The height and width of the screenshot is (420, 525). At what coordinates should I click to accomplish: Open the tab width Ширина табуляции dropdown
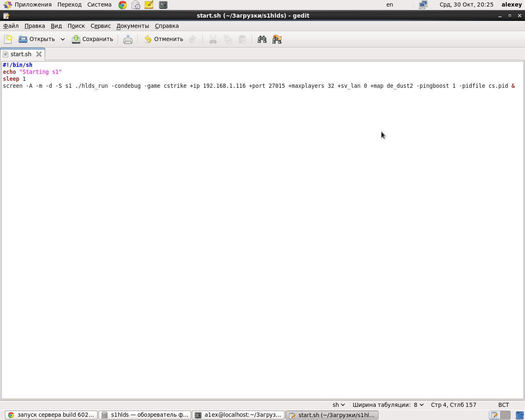click(x=388, y=405)
